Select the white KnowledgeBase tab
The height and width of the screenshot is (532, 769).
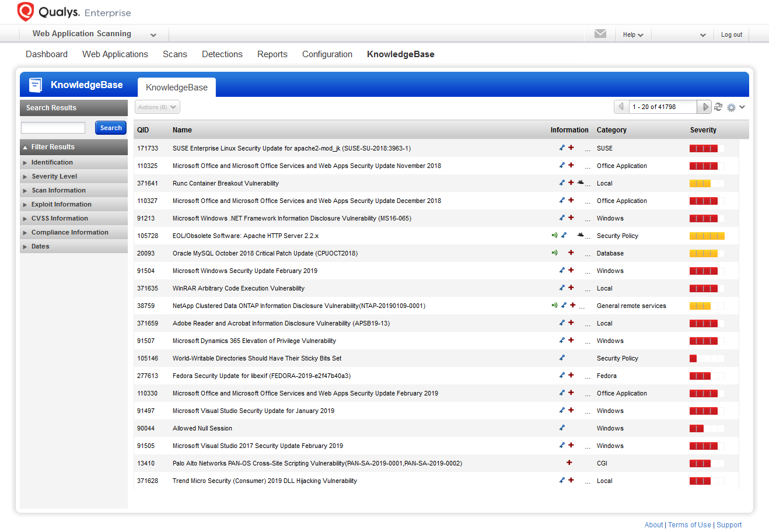(x=177, y=87)
